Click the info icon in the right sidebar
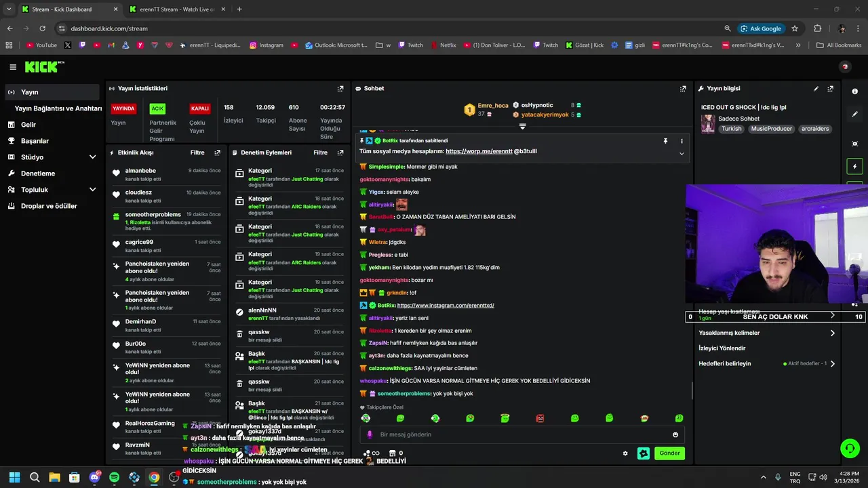This screenshot has width=868, height=488. (854, 91)
